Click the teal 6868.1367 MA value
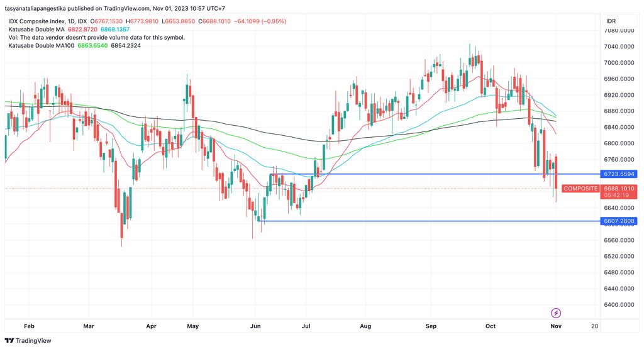 tap(115, 30)
